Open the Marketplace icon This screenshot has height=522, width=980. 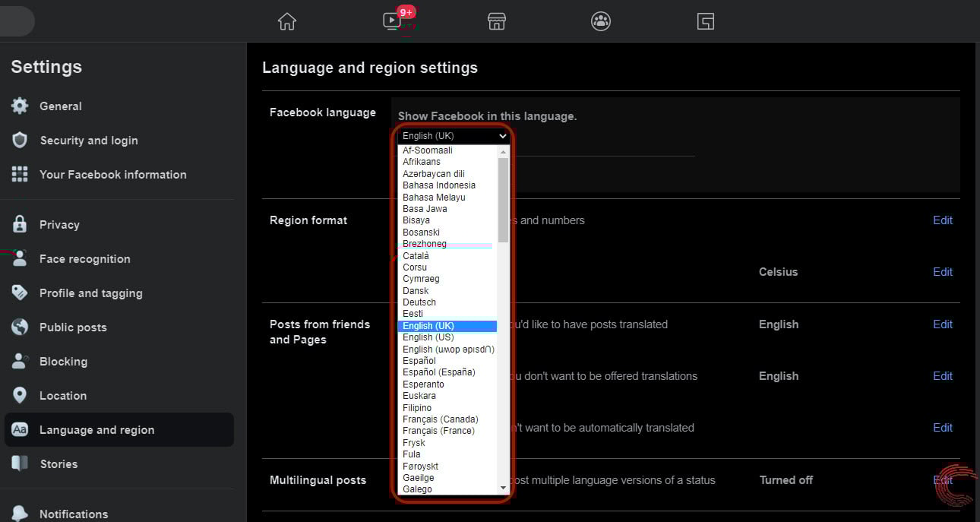(x=496, y=21)
